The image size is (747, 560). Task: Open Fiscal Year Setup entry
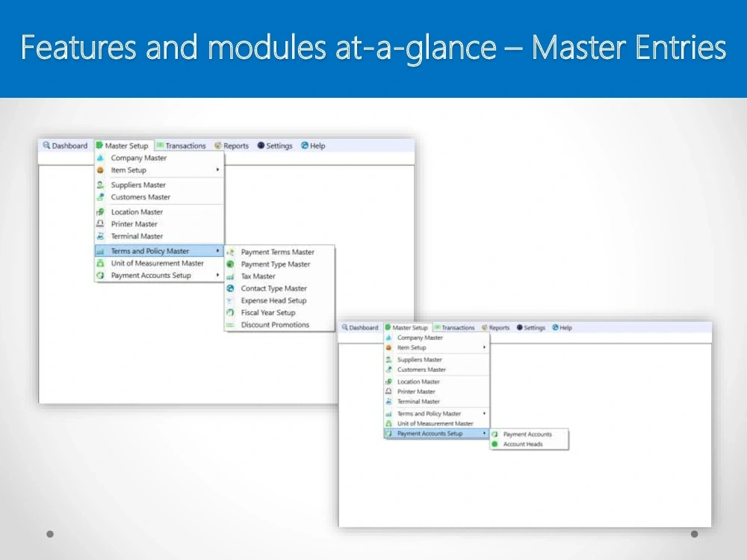point(279,312)
